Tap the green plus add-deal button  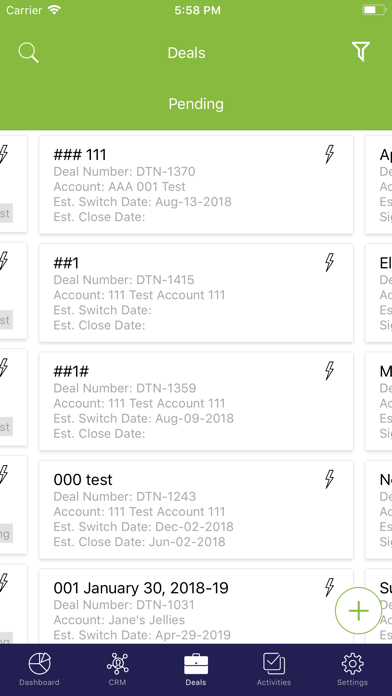click(x=358, y=611)
